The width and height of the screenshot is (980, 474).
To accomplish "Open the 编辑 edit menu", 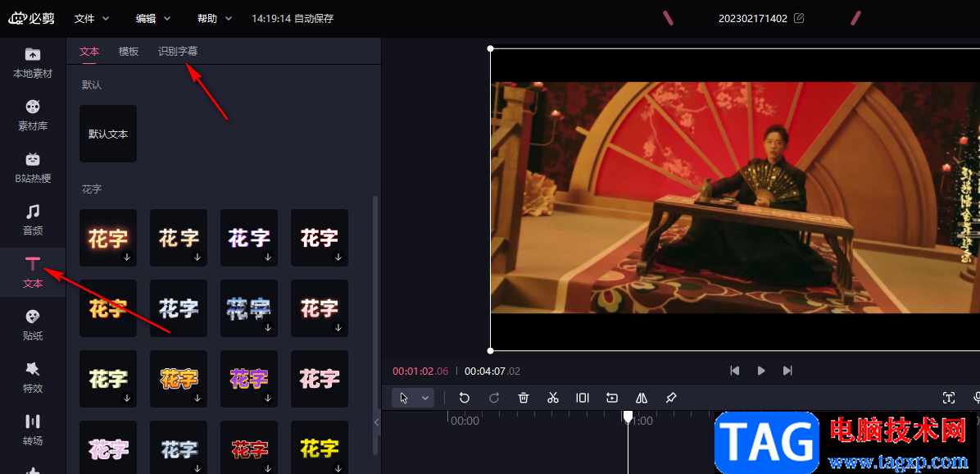I will pyautogui.click(x=153, y=18).
